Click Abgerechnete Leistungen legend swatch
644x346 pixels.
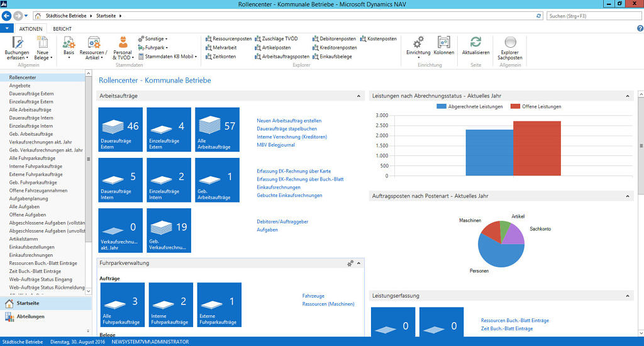(x=441, y=106)
